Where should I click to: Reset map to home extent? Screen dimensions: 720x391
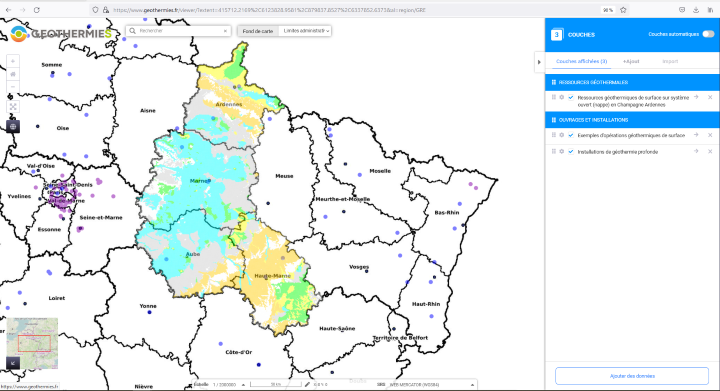tap(13, 74)
